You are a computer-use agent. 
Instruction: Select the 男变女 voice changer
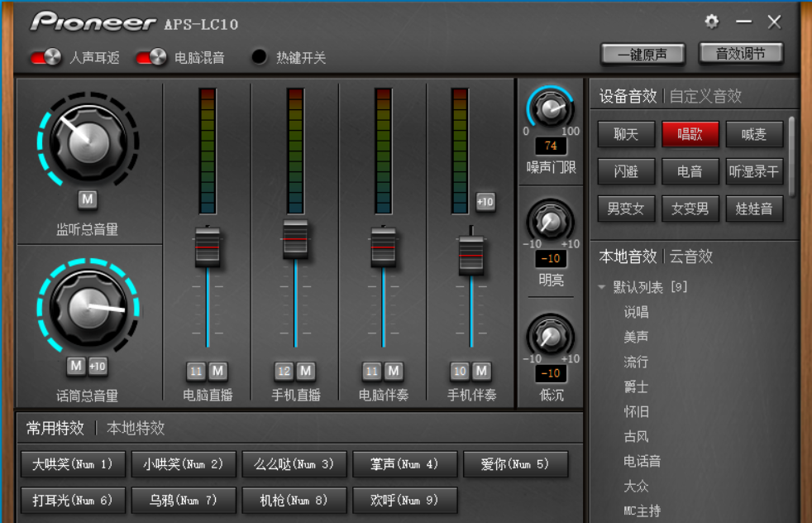click(x=626, y=209)
